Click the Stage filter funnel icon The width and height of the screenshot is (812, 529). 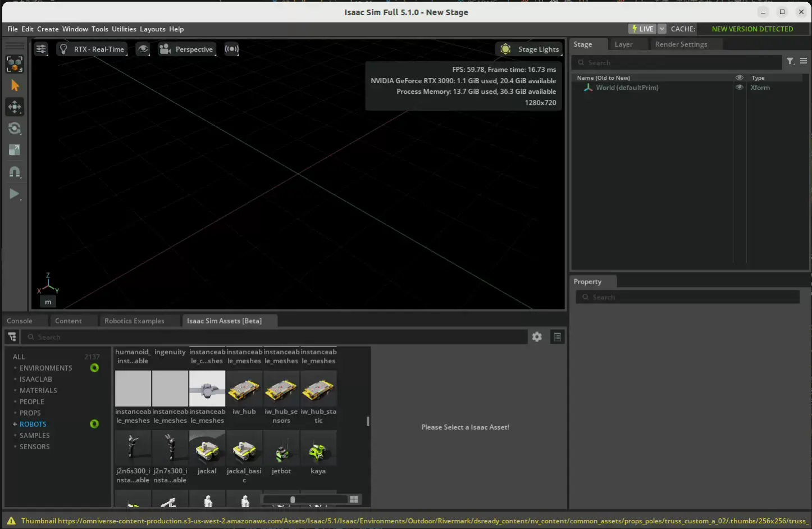coord(790,61)
